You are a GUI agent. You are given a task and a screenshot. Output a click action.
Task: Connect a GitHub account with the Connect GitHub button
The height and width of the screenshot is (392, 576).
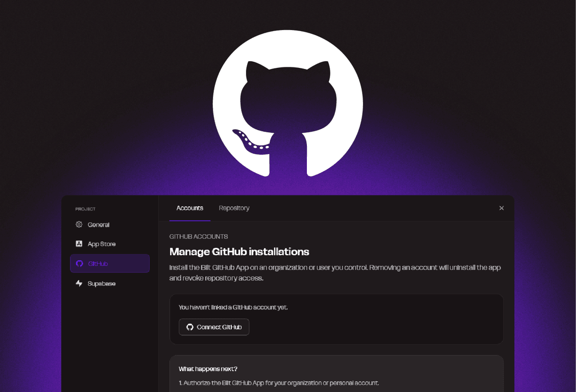coord(214,327)
